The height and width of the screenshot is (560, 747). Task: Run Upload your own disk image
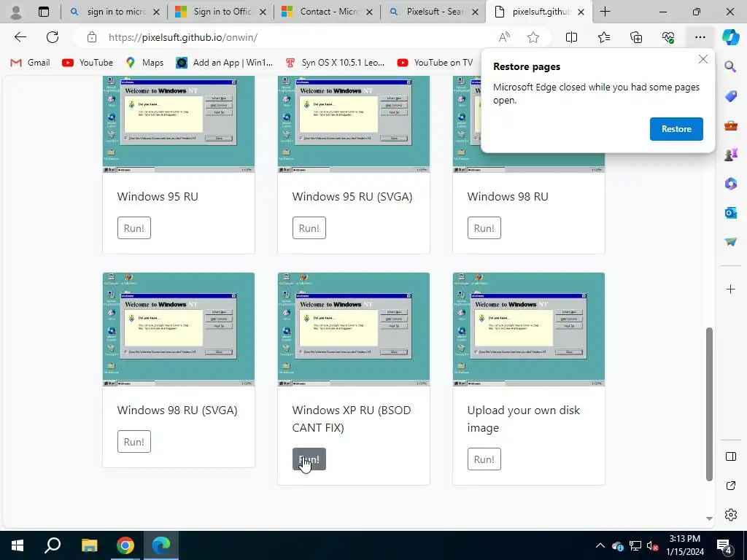pos(484,459)
